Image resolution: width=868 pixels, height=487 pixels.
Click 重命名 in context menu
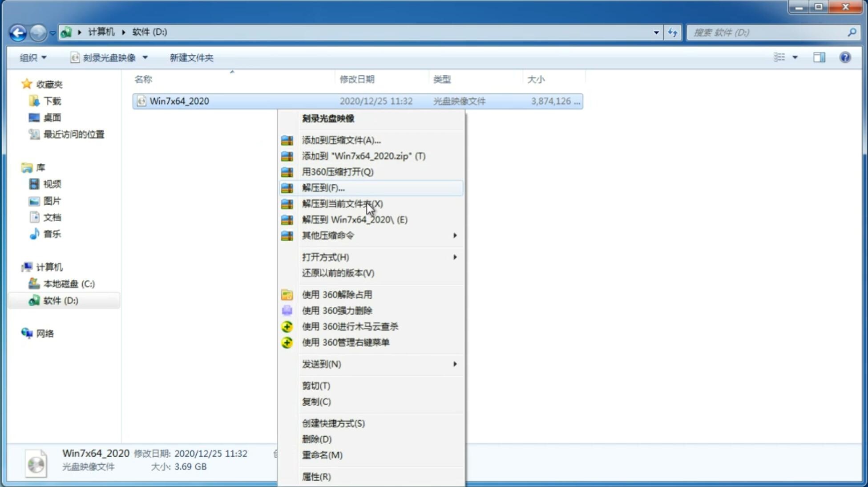point(322,455)
